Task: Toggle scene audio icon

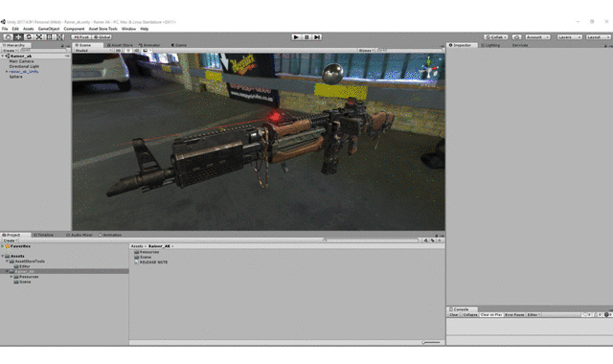Action: tap(136, 51)
